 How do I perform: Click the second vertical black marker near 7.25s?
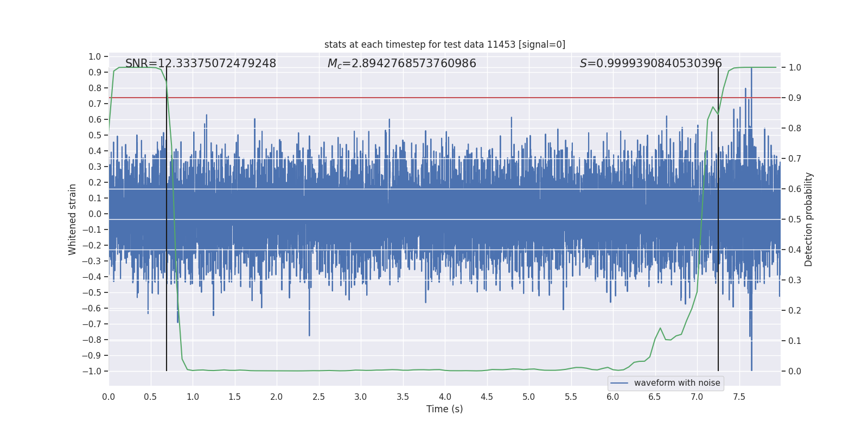point(718,325)
